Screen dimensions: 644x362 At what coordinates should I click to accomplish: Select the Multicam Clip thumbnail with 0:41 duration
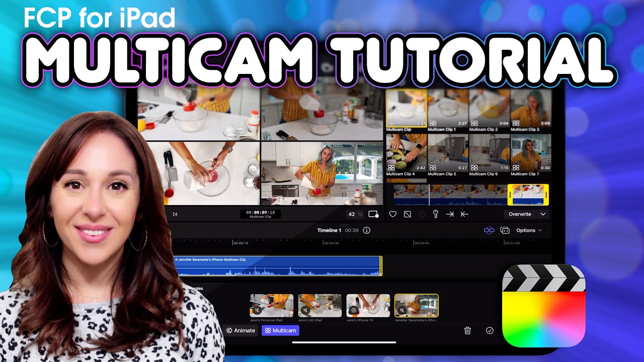pyautogui.click(x=407, y=108)
